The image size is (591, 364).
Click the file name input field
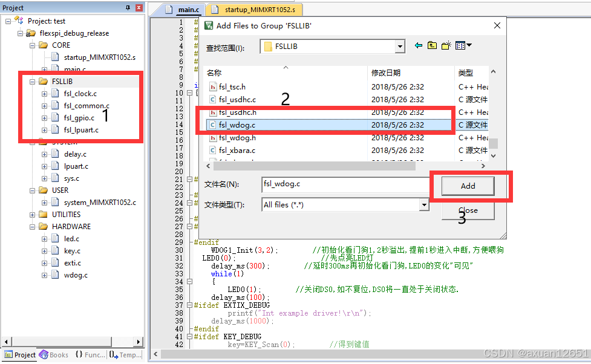click(346, 184)
